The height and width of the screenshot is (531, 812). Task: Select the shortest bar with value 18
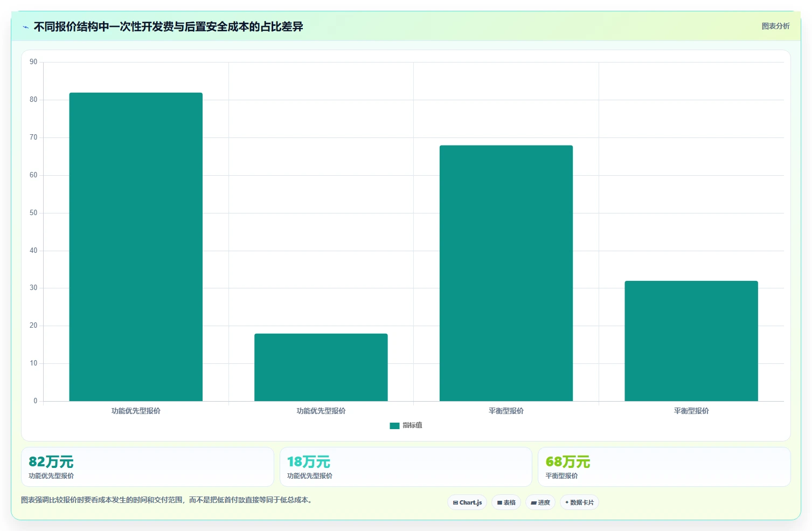321,367
